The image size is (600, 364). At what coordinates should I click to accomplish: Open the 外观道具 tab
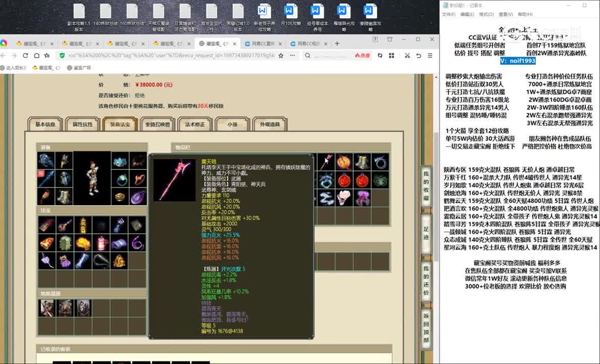[270, 124]
